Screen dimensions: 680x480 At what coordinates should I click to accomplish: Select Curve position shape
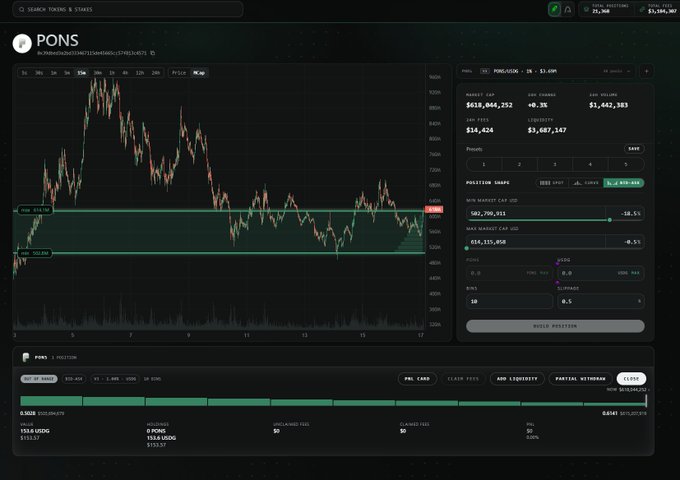tap(586, 183)
